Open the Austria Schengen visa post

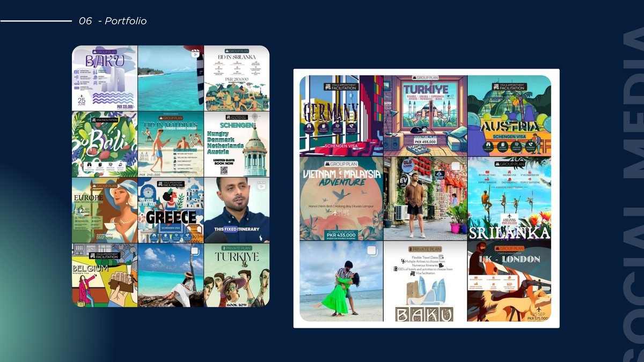[x=509, y=115]
